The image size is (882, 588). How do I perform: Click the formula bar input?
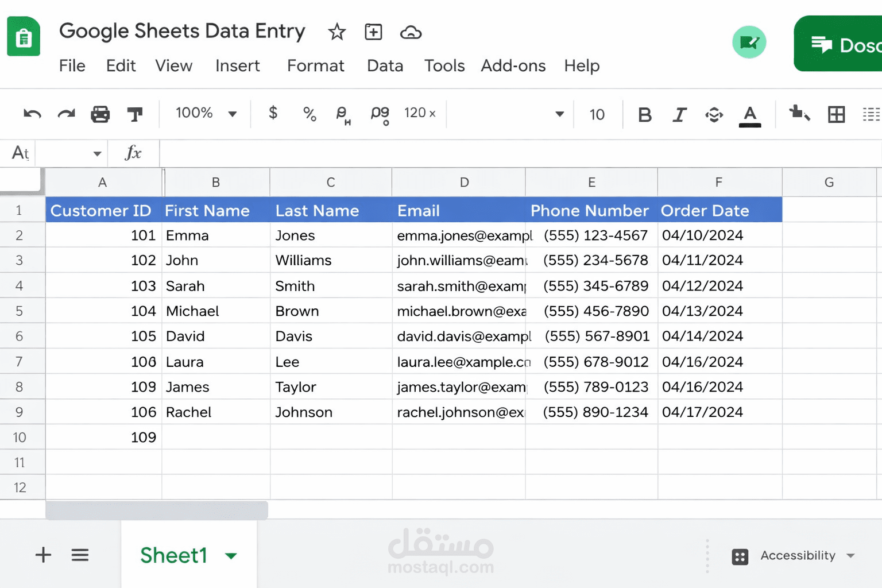pos(520,153)
